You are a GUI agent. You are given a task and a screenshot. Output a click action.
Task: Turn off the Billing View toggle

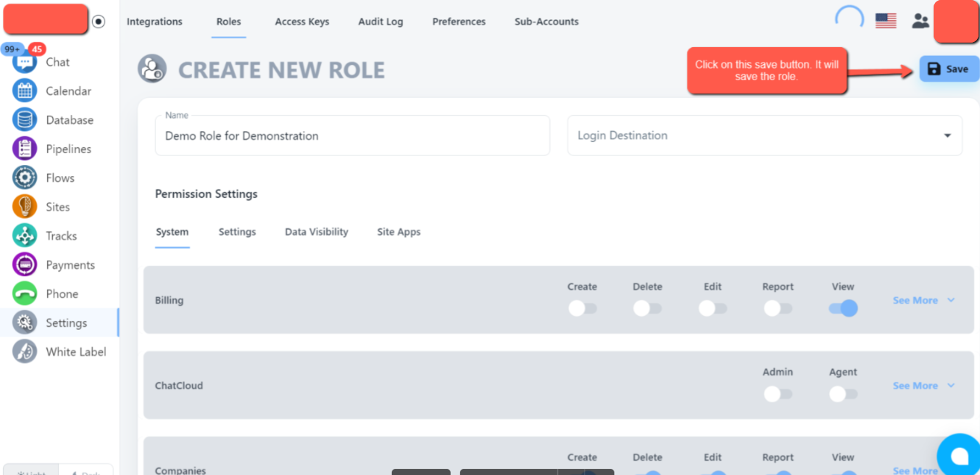843,309
